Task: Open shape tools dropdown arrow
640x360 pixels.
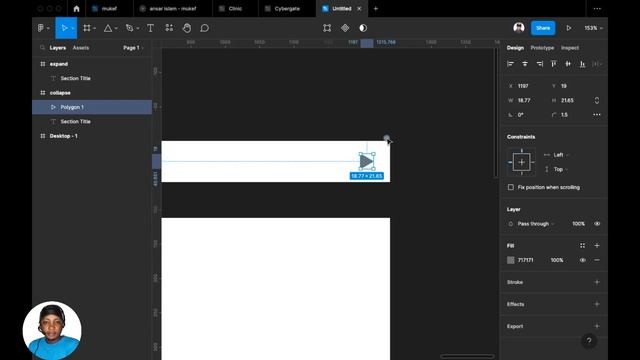Action: point(116,28)
